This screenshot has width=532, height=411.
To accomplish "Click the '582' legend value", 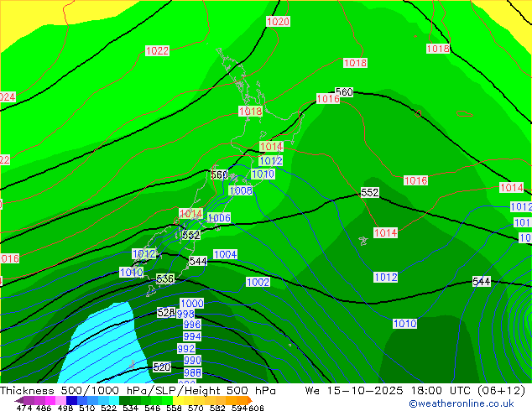I will click(x=217, y=408).
